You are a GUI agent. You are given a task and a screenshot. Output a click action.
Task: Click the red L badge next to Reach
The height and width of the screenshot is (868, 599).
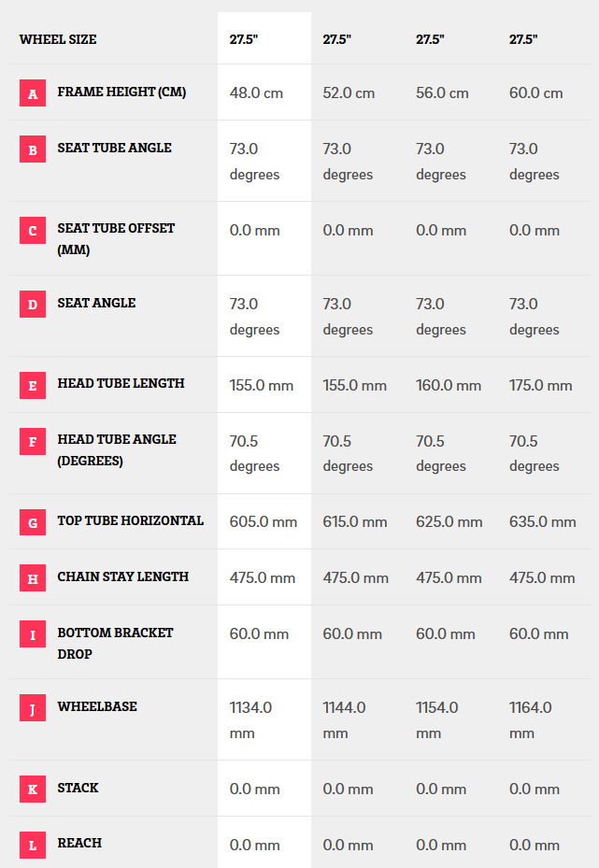[33, 845]
